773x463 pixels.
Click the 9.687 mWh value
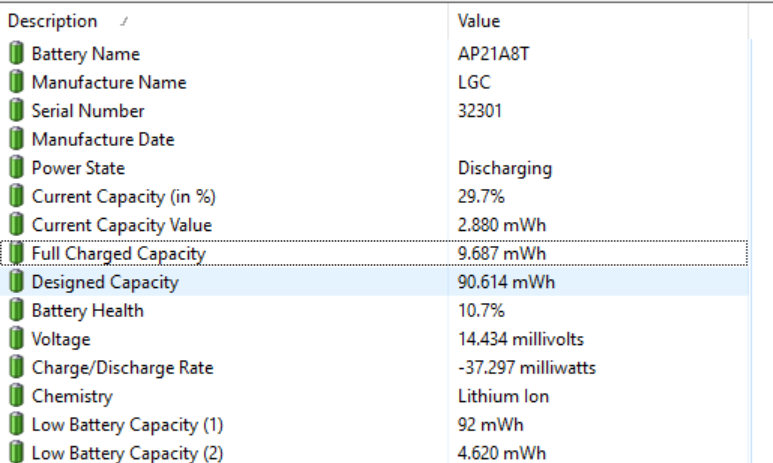tap(502, 254)
